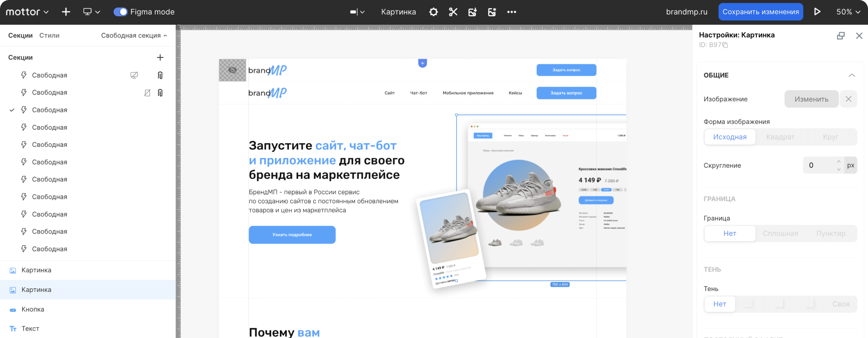
Task: Set border to Пунктир
Action: tap(831, 234)
